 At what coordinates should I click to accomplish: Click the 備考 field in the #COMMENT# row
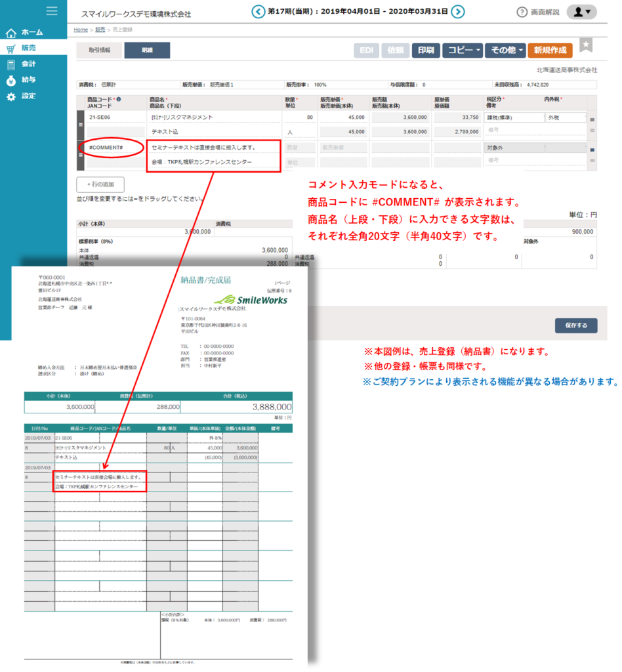click(535, 160)
